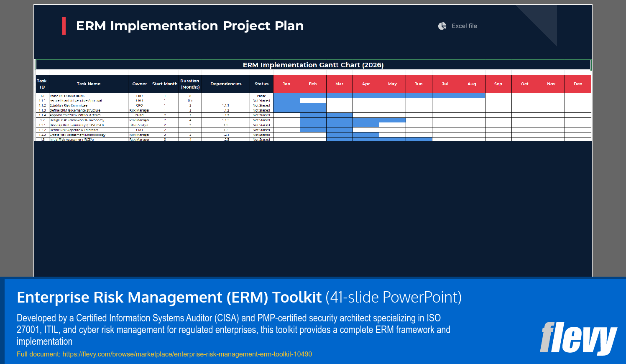Open the flevy.com full document link
This screenshot has width=626, height=364.
click(187, 354)
